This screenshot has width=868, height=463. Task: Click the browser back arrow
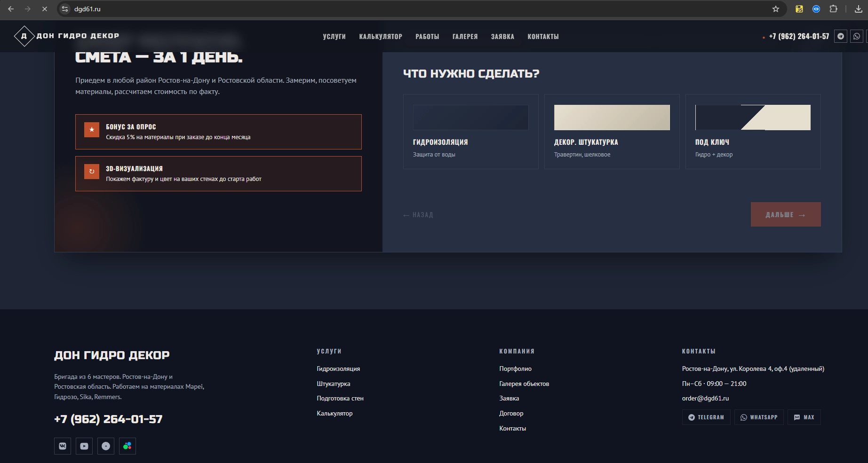pyautogui.click(x=11, y=9)
